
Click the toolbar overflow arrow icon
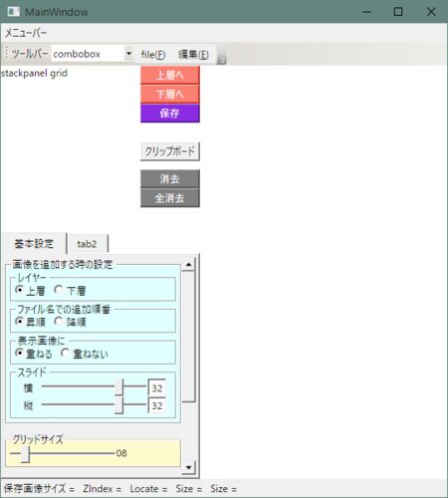(222, 61)
